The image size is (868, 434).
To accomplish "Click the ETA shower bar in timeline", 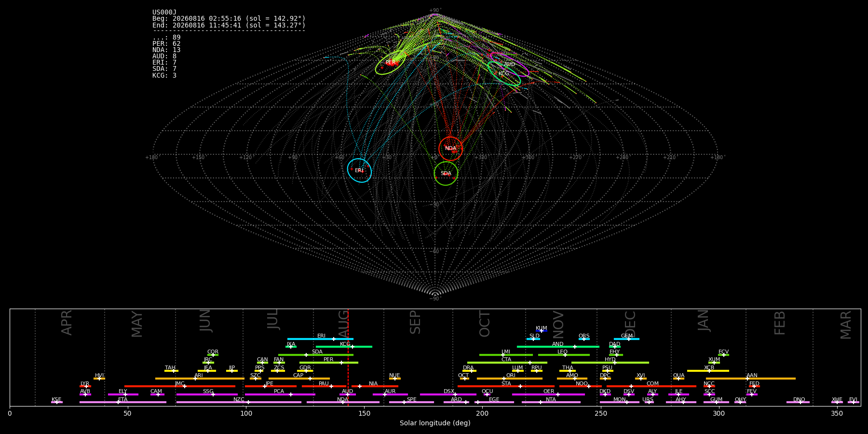I will point(123,402).
